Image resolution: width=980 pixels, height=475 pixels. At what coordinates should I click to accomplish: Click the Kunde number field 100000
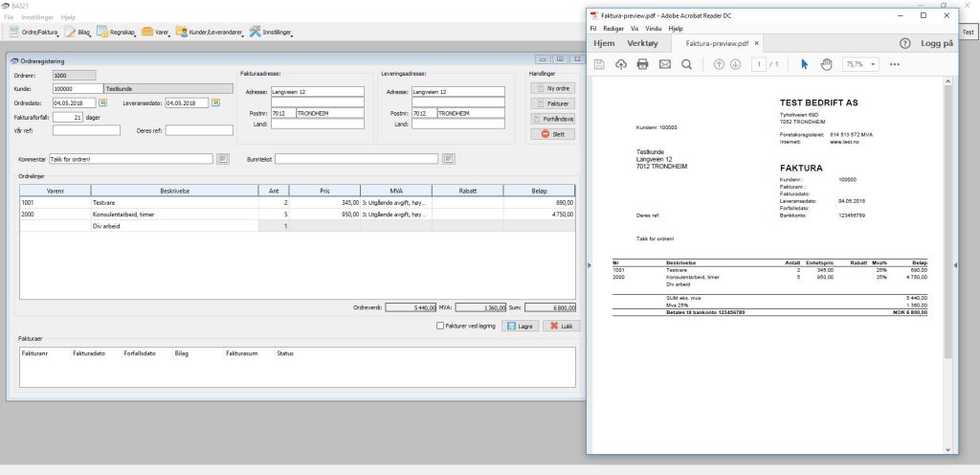click(x=78, y=89)
